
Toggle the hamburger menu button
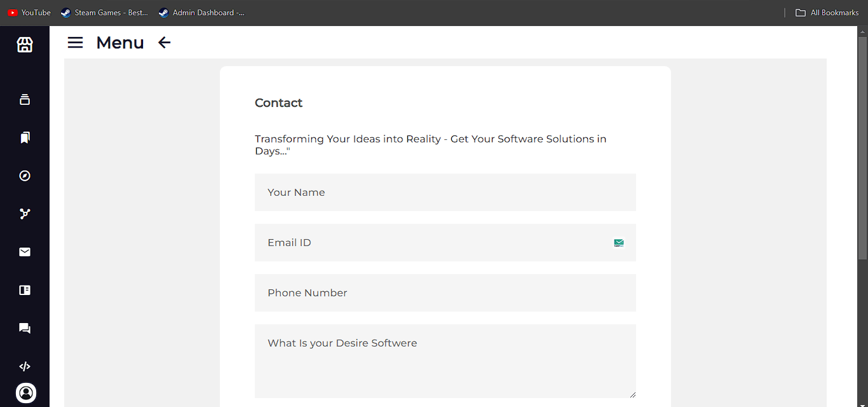tap(75, 43)
